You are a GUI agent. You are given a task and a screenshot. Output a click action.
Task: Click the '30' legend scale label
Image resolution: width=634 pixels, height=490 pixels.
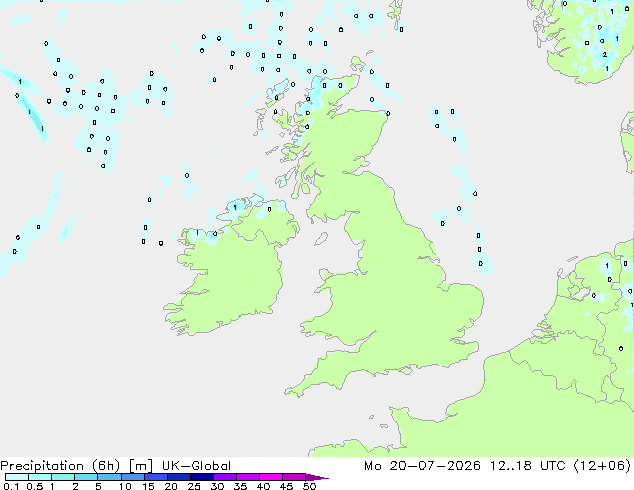(218, 486)
